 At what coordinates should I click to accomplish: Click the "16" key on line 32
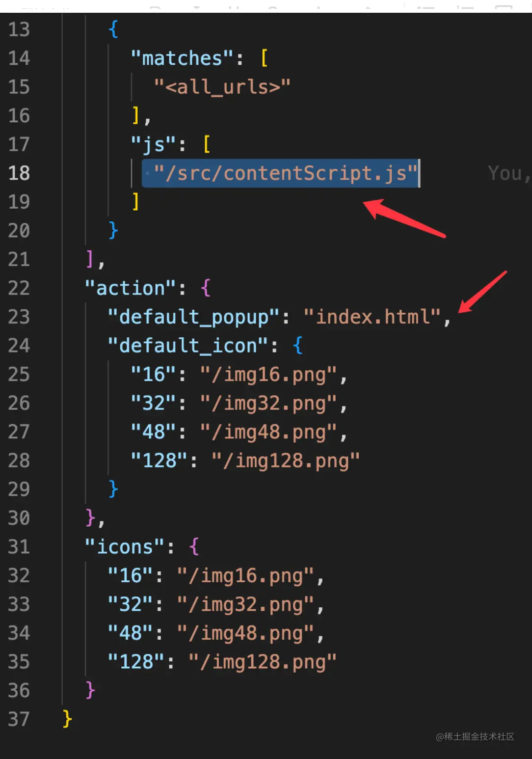pyautogui.click(x=130, y=575)
